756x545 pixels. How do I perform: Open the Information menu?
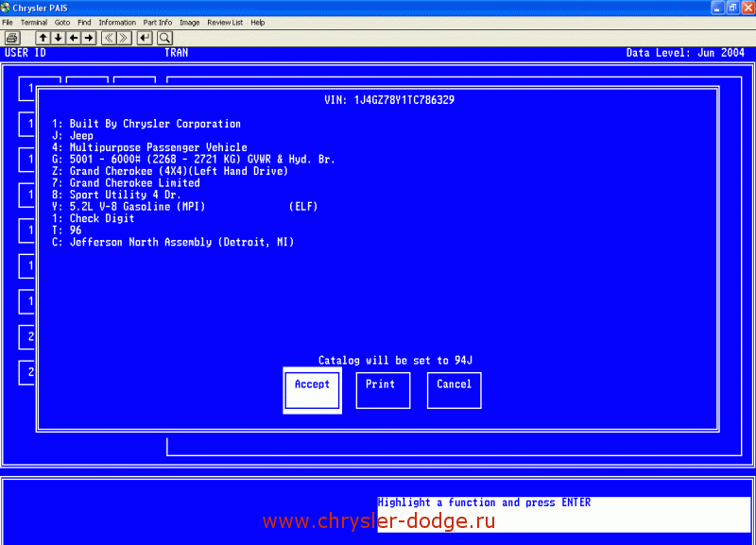[x=117, y=22]
